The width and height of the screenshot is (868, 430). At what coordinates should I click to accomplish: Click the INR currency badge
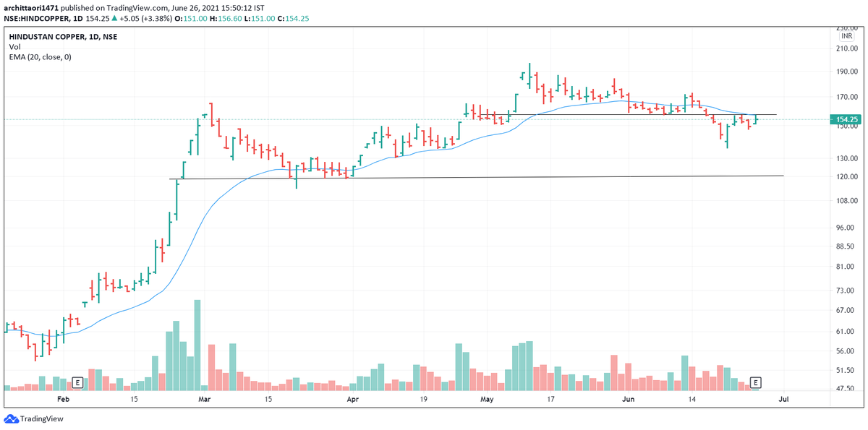click(846, 35)
